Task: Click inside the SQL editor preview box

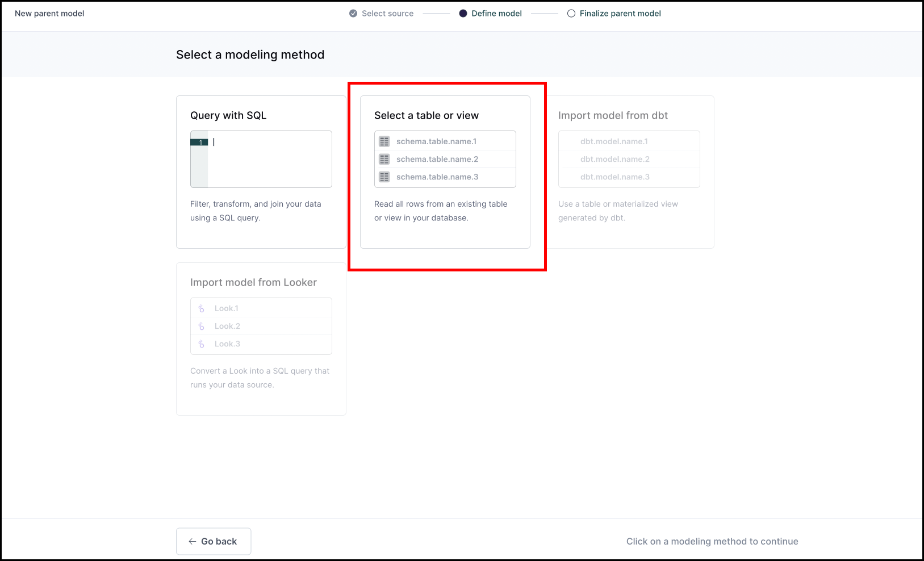Action: (x=270, y=165)
